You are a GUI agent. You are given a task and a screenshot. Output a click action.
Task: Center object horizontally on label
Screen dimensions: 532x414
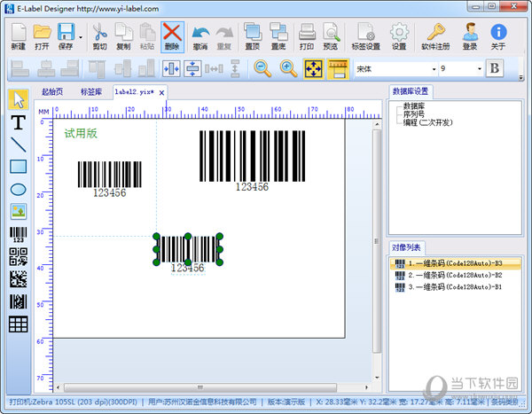click(x=171, y=69)
